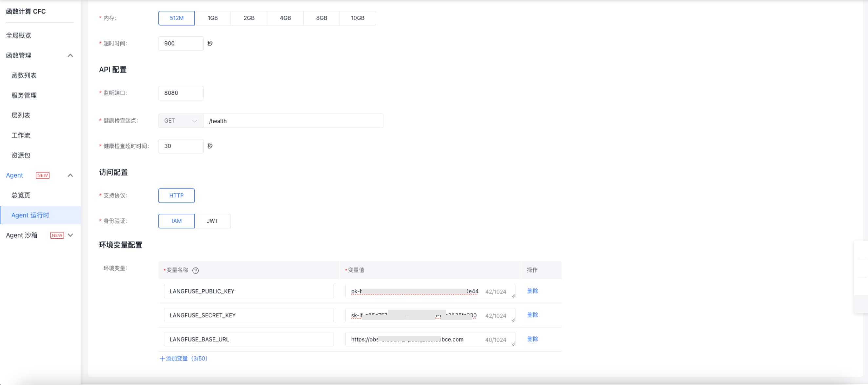Click the /health endpoint path field
Image resolution: width=868 pixels, height=385 pixels.
pyautogui.click(x=292, y=121)
